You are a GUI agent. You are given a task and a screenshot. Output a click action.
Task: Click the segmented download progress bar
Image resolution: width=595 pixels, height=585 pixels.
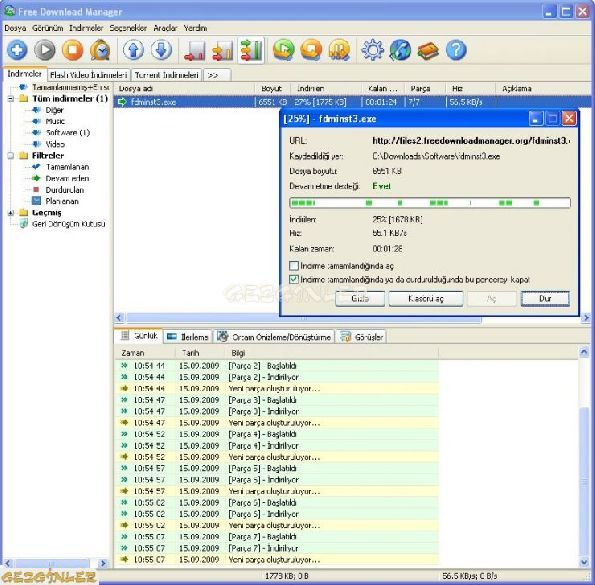click(x=430, y=203)
